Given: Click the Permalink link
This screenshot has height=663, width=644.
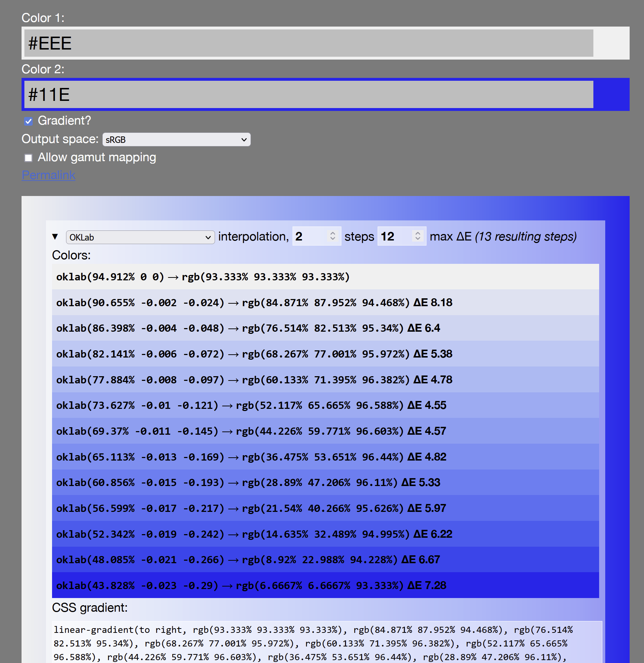Looking at the screenshot, I should click(x=48, y=175).
